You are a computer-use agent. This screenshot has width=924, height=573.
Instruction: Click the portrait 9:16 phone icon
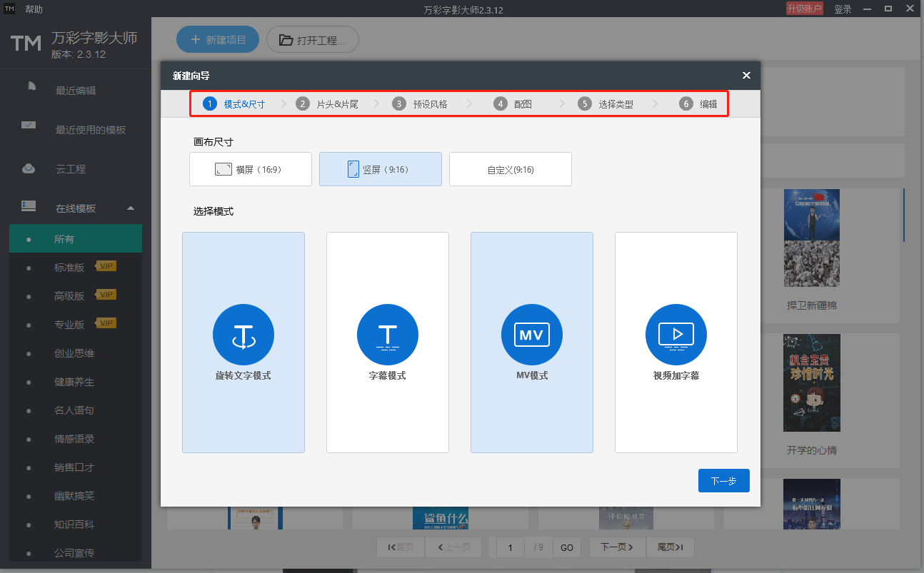coord(353,169)
